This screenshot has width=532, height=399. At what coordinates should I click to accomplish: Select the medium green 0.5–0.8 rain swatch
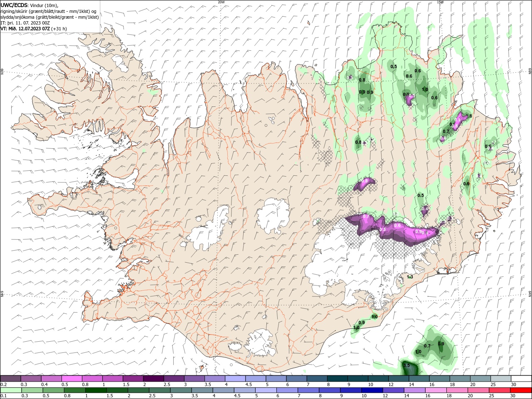pos(53,390)
